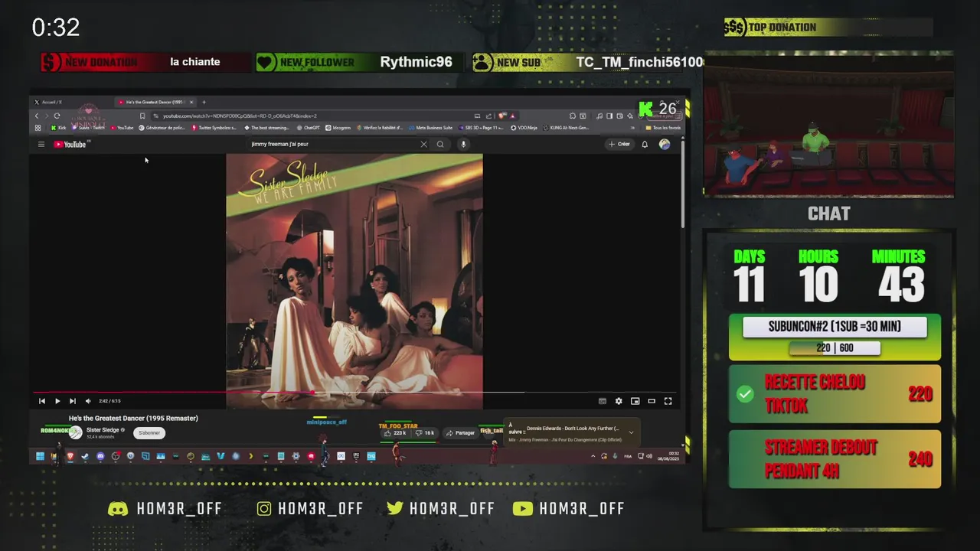Show hidden system tray icons chevron

point(593,456)
